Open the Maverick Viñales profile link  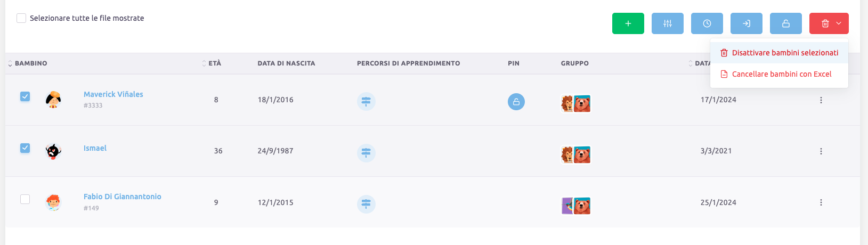point(113,94)
